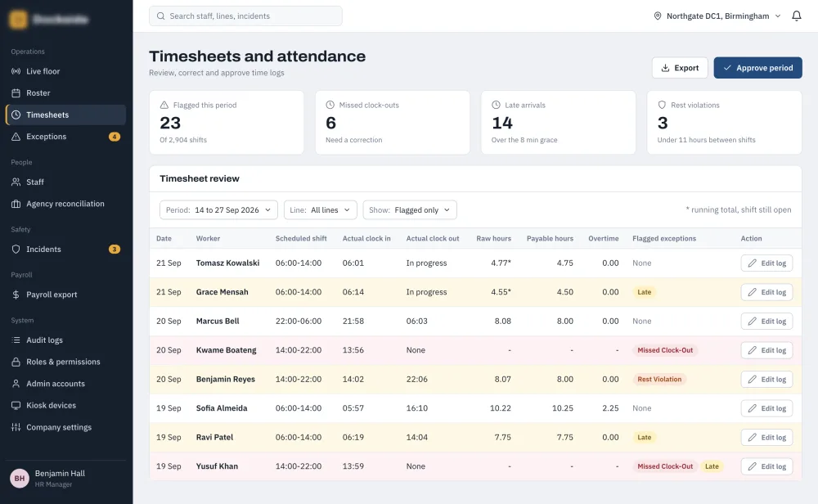
Task: Export the timesheets
Action: (680, 68)
